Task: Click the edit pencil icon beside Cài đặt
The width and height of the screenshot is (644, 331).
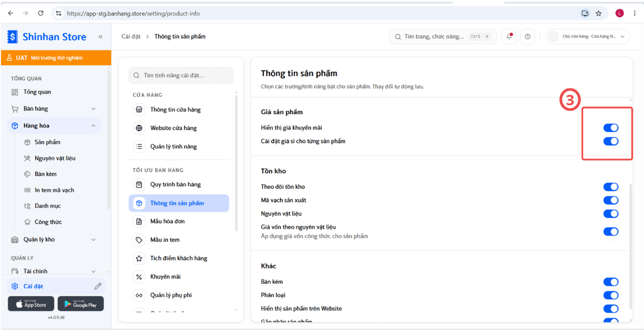Action: (98, 286)
